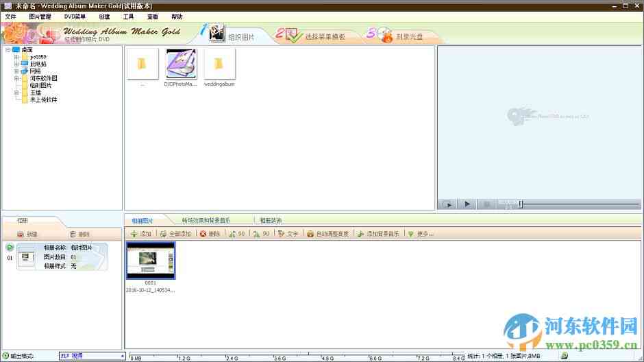Click the disc capacity bar at bottom
The image size is (644, 362).
tap(297, 357)
